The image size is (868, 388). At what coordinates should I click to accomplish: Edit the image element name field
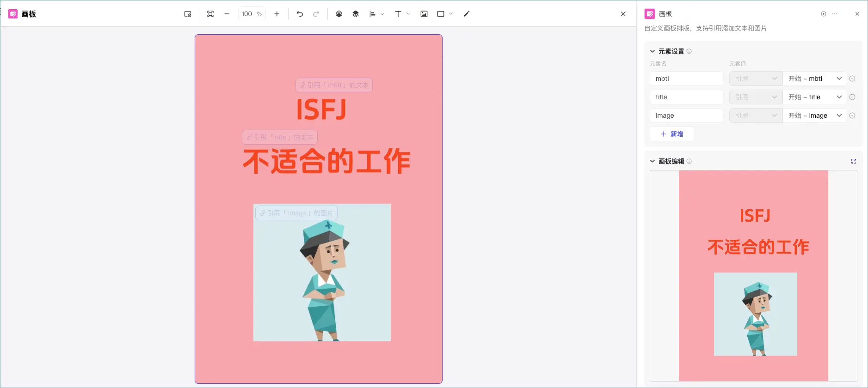coord(687,115)
